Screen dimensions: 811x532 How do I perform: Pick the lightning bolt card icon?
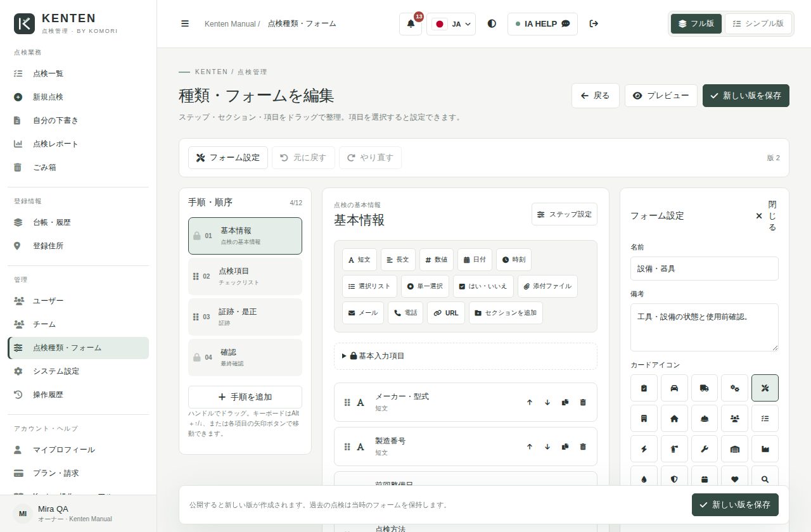pos(644,449)
